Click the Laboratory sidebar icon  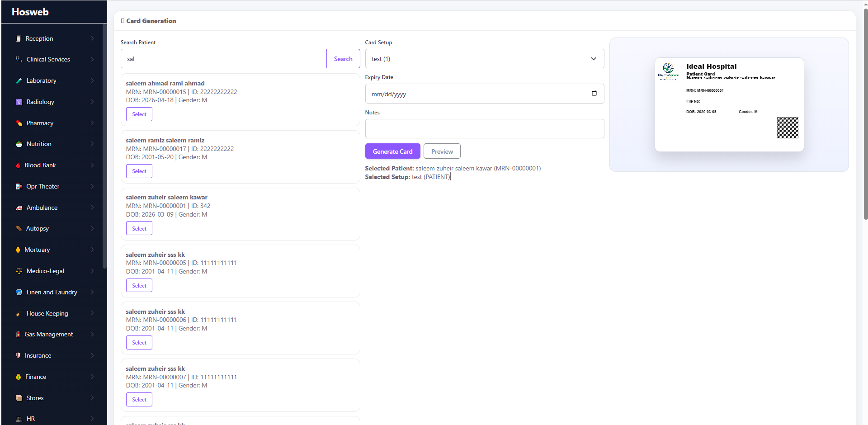(x=19, y=80)
